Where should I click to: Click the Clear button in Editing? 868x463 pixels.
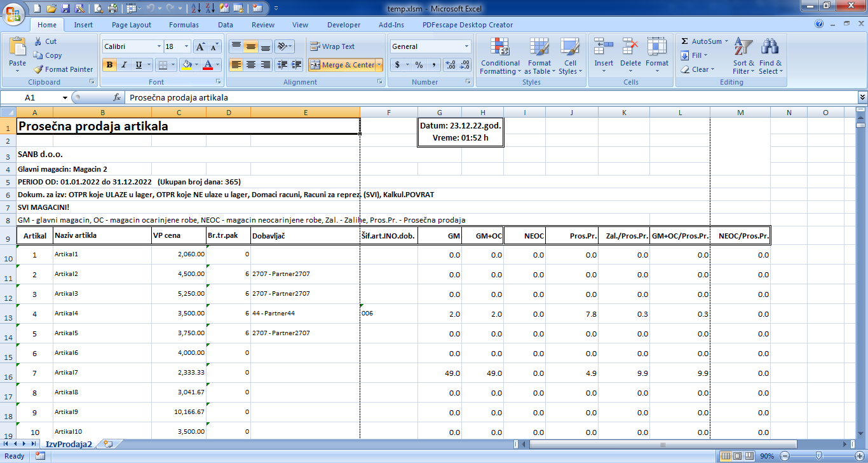[697, 69]
